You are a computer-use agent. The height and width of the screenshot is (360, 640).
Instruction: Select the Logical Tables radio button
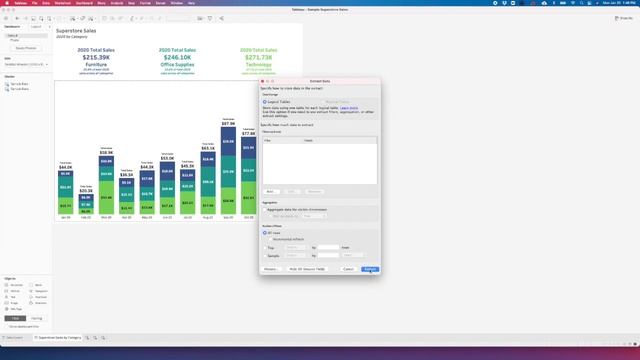pyautogui.click(x=264, y=102)
